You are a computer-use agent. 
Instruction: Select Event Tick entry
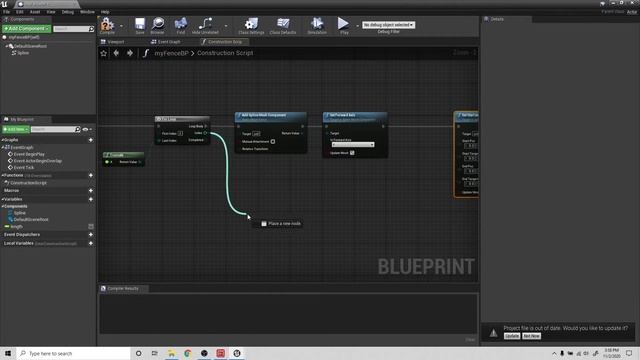24,167
